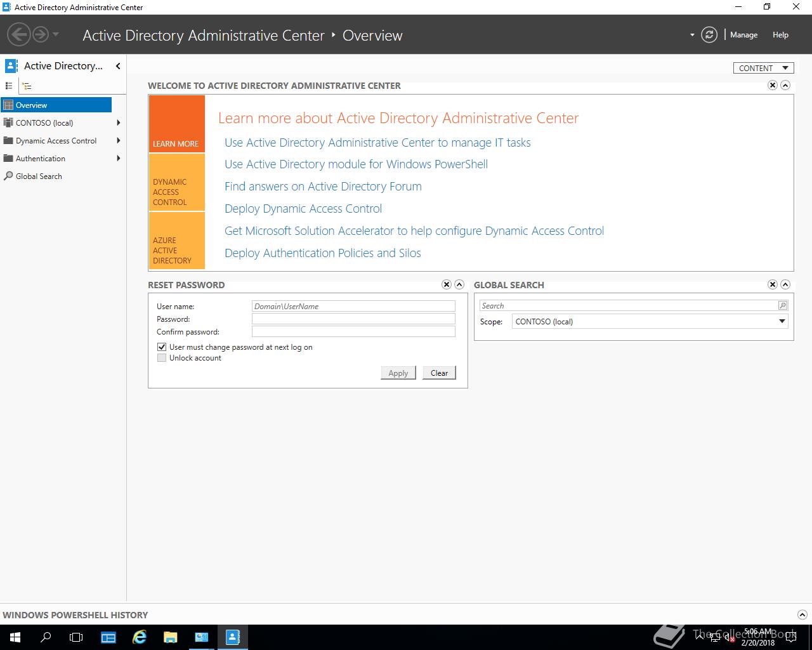
Task: Click the Clear button
Action: coord(439,373)
